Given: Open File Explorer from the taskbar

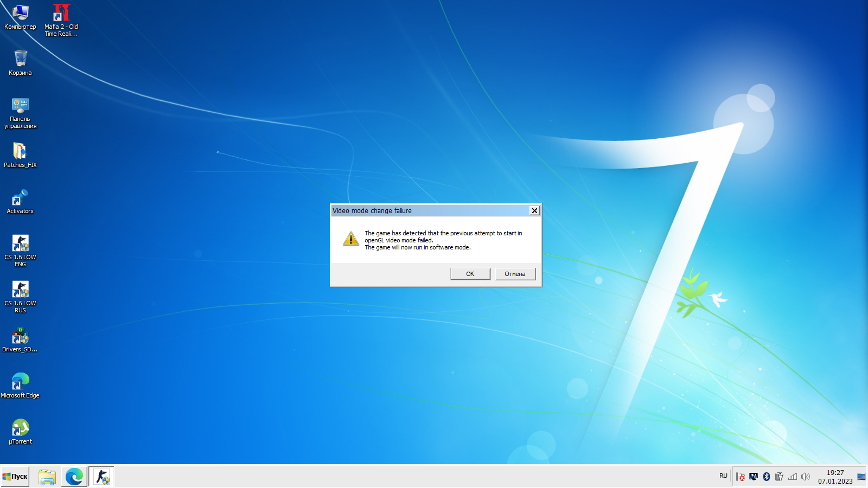Looking at the screenshot, I should (x=47, y=477).
